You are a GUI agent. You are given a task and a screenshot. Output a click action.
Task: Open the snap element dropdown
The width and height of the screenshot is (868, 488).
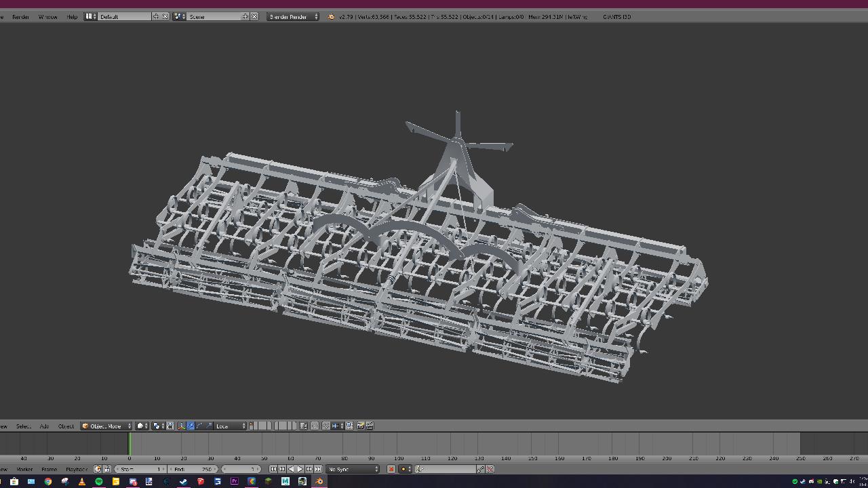click(338, 426)
